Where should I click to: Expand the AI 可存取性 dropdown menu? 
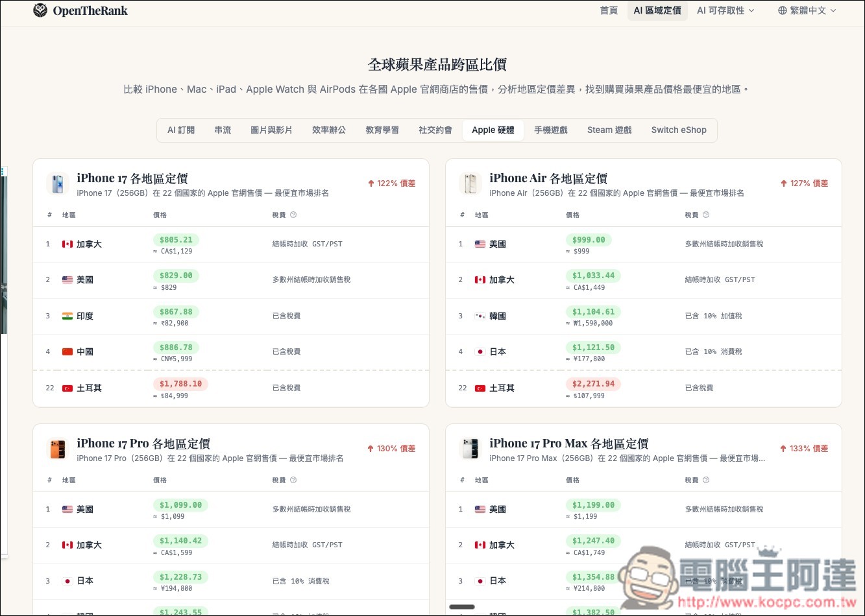click(725, 10)
